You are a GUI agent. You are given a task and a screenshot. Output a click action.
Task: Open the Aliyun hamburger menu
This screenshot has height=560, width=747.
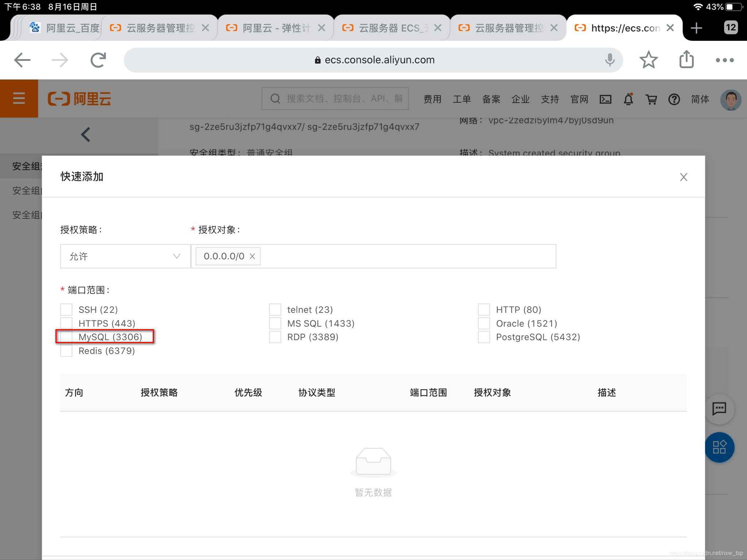coord(19,98)
